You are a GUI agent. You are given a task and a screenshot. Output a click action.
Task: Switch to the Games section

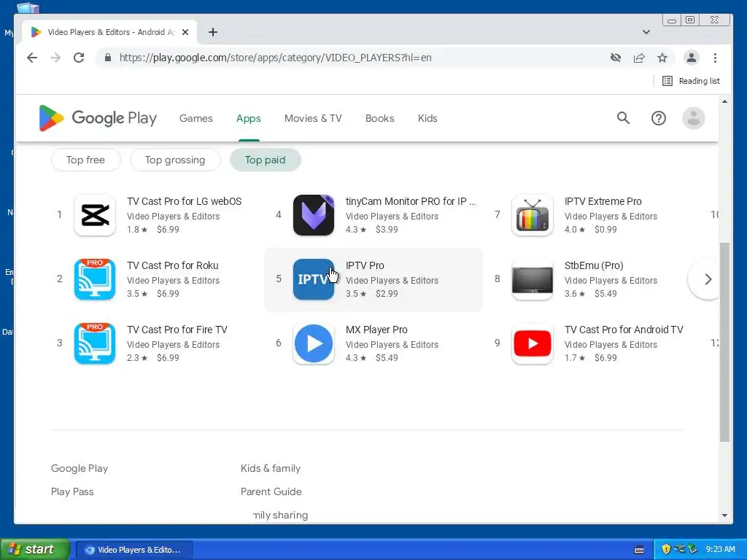click(x=196, y=118)
